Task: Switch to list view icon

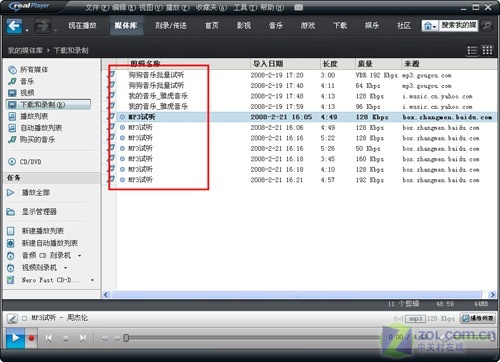Action: click(472, 50)
